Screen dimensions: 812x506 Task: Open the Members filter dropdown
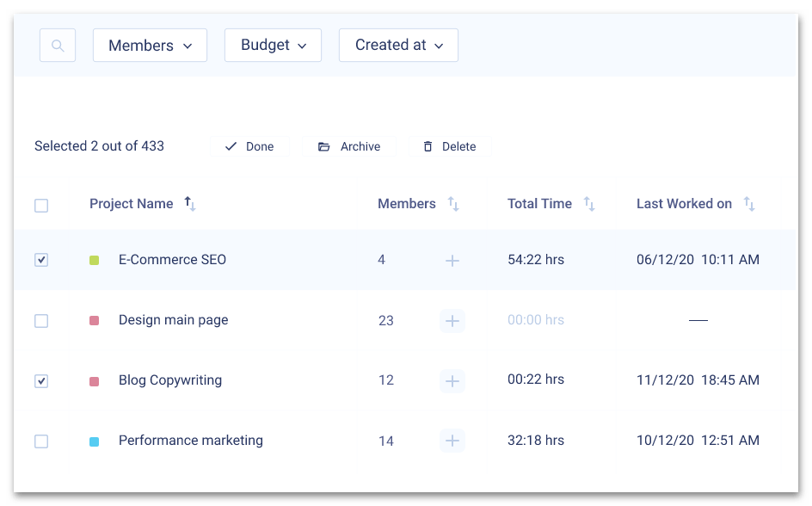pos(150,46)
